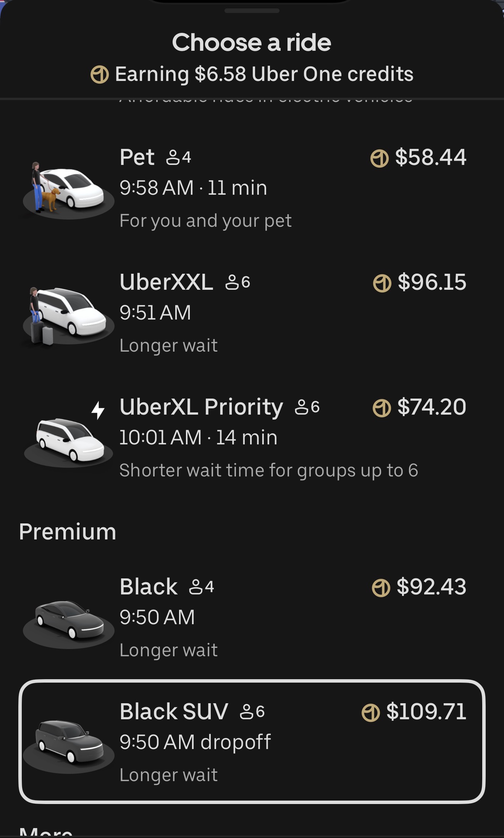Tap the Uber One icon in header
The height and width of the screenshot is (838, 504).
100,74
